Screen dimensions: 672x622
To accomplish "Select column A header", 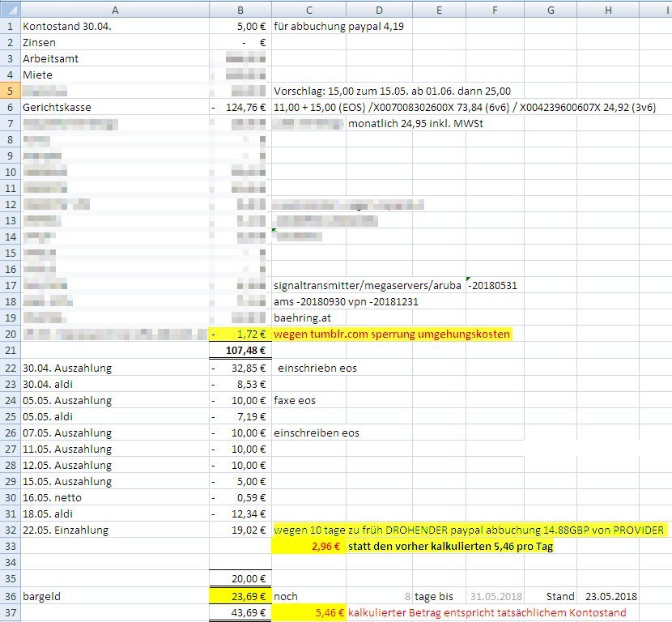I will click(x=114, y=9).
